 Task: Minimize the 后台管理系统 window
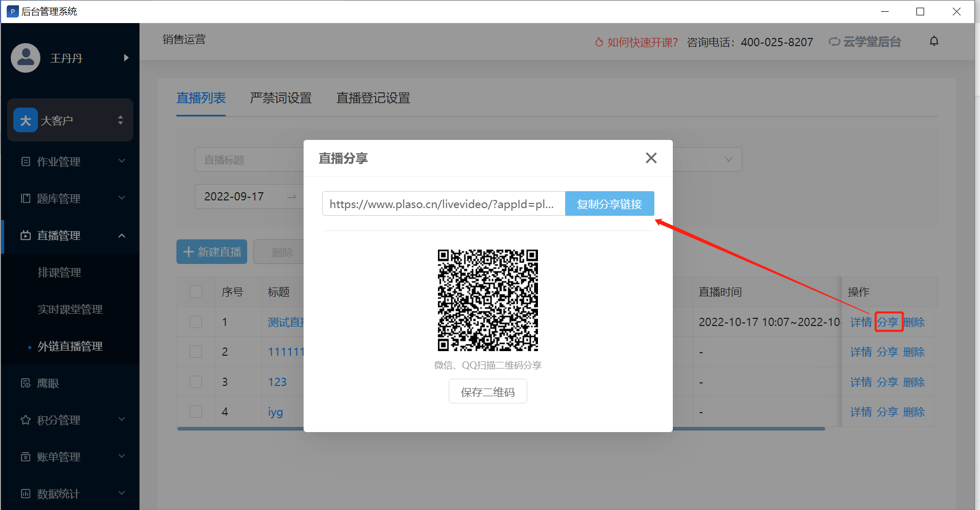click(x=885, y=11)
